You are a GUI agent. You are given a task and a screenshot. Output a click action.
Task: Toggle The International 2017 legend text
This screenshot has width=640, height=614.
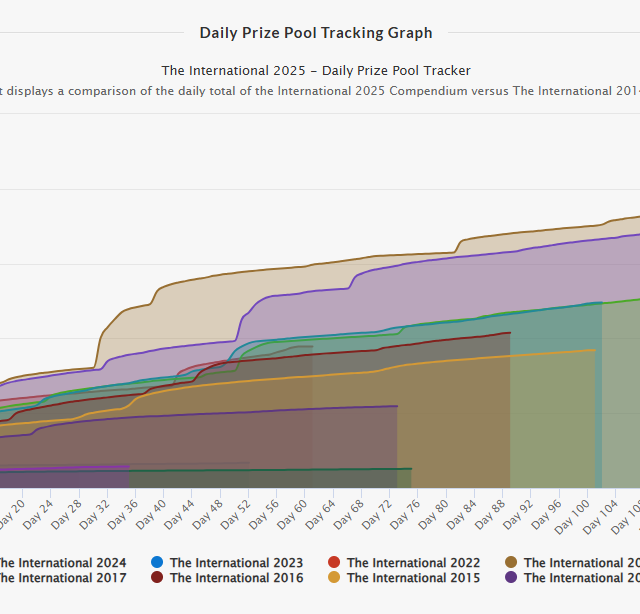[x=62, y=578]
